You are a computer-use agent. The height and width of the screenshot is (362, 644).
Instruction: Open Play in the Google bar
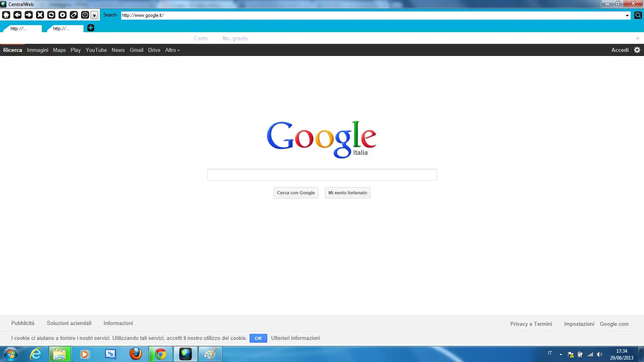[76, 50]
